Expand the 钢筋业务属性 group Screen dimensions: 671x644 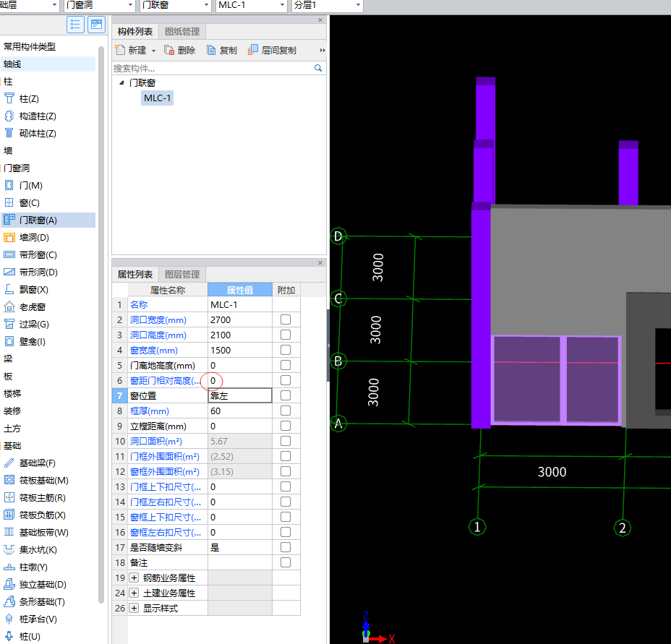click(134, 578)
